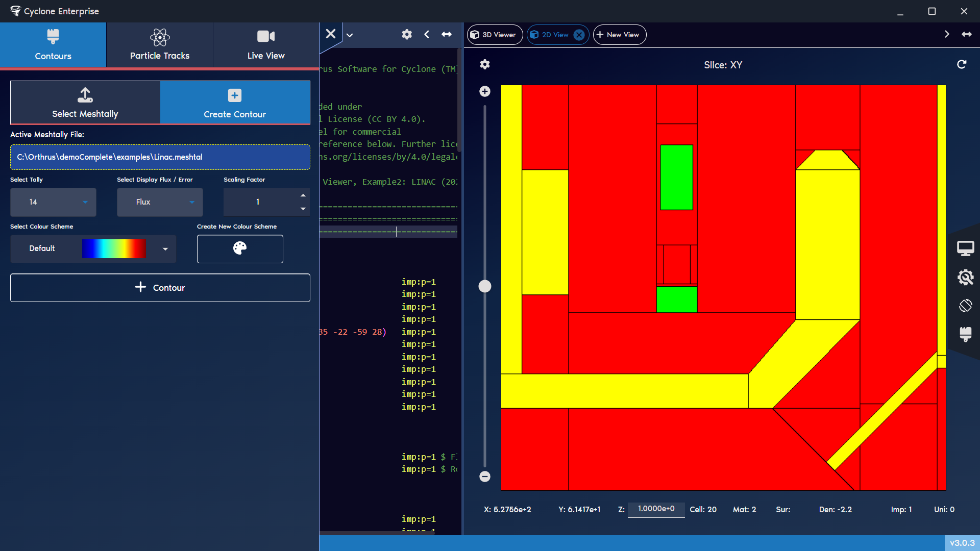Expand the Default colour scheme dropdown
980x551 pixels.
click(164, 249)
